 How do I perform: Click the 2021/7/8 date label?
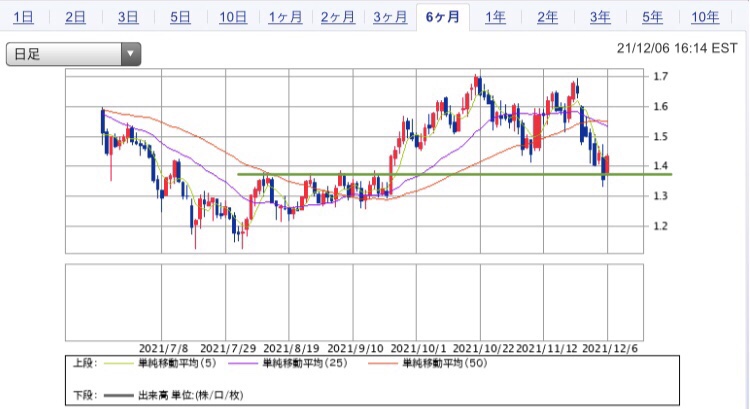coord(164,348)
